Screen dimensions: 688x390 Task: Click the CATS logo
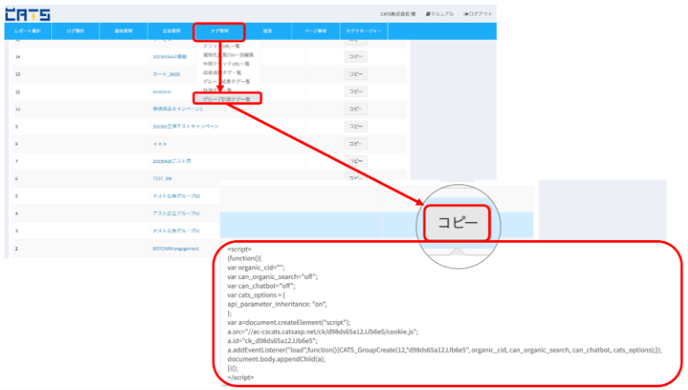point(28,14)
